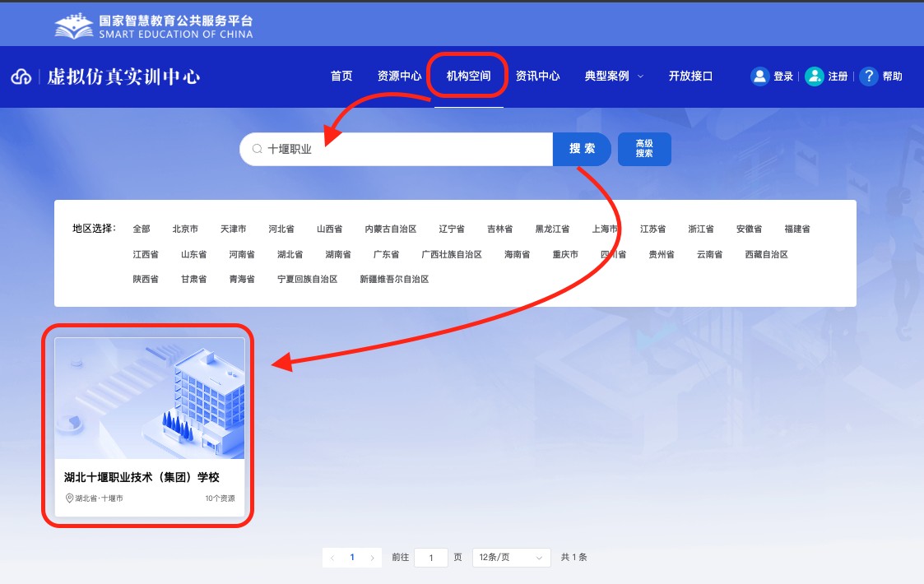Go to next page arrow in pagination
This screenshot has width=924, height=584.
pos(372,558)
